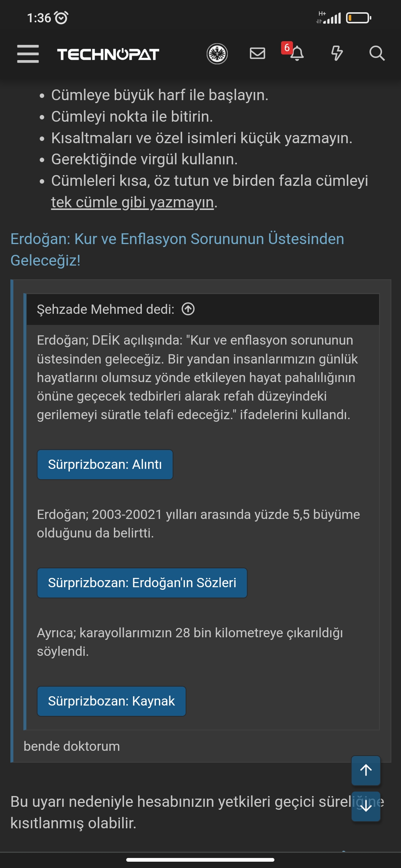
Task: Expand the Sürprizbozan: Kaynak spoiler
Action: click(x=111, y=701)
